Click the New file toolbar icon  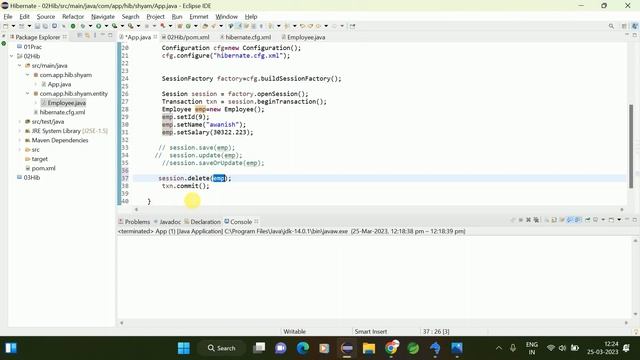(5, 26)
